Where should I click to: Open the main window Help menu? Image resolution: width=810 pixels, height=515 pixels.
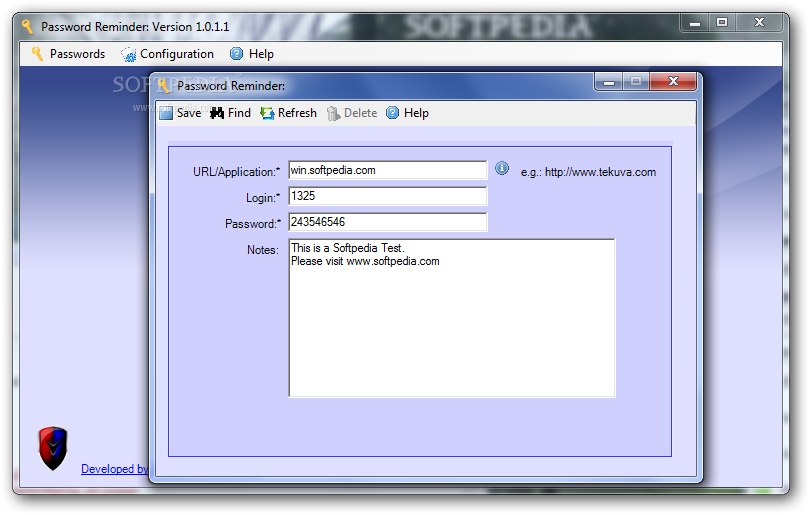(x=252, y=54)
